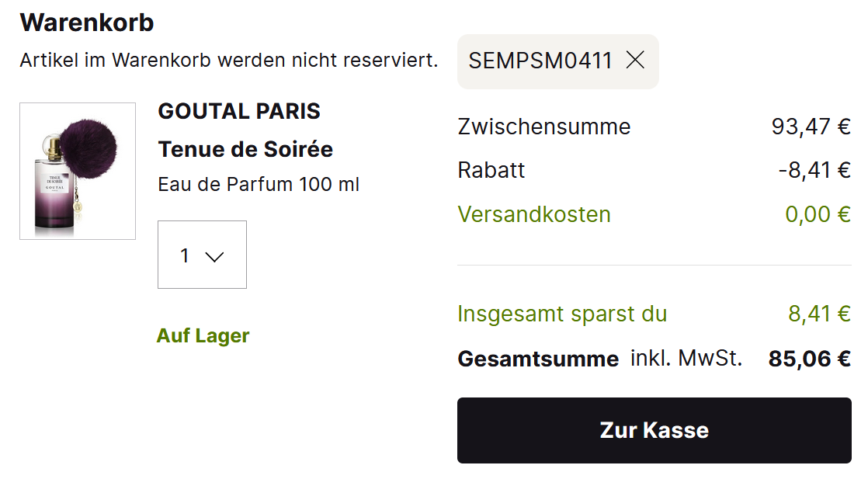Click the GOUTAL PARIS brand name
Screen dimensions: 868x479
239,112
